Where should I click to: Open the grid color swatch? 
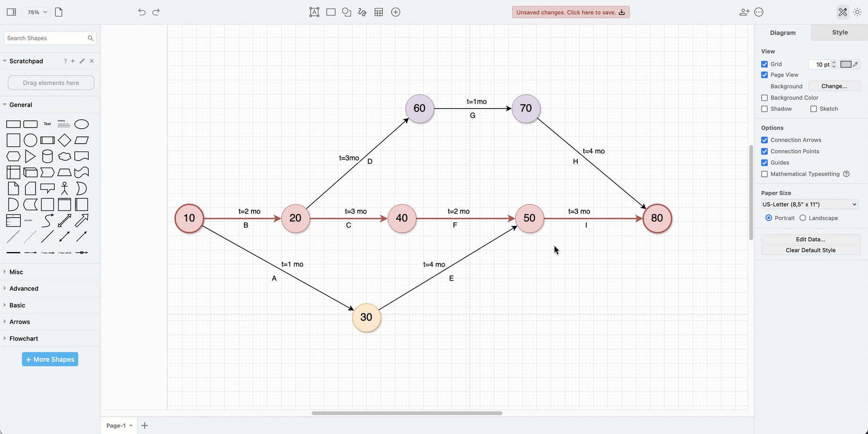pyautogui.click(x=846, y=64)
